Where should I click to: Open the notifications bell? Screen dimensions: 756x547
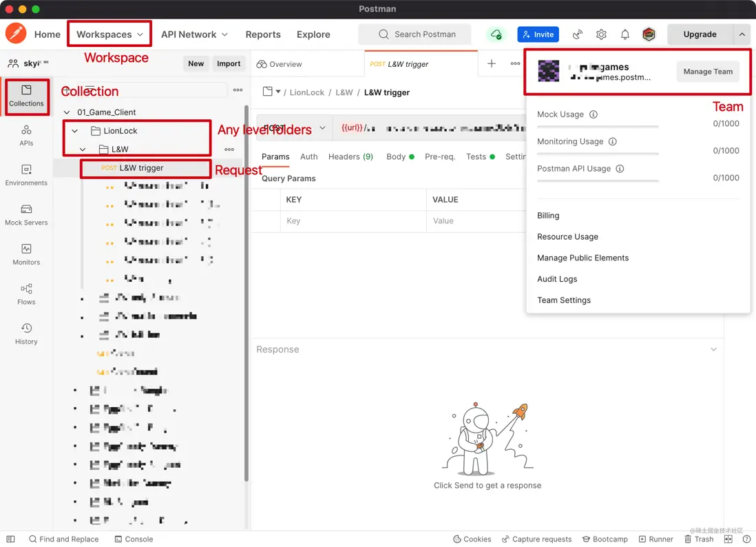(x=625, y=34)
